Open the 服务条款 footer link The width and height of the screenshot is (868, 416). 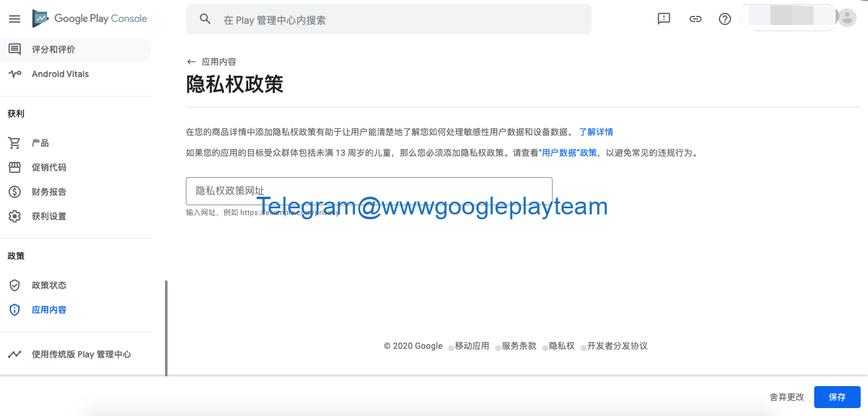[519, 346]
